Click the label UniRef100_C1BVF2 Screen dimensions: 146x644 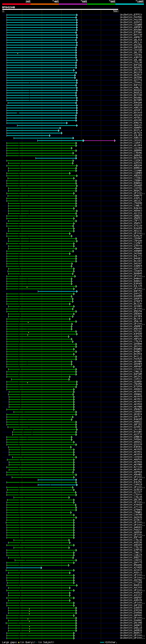tap(131, 143)
